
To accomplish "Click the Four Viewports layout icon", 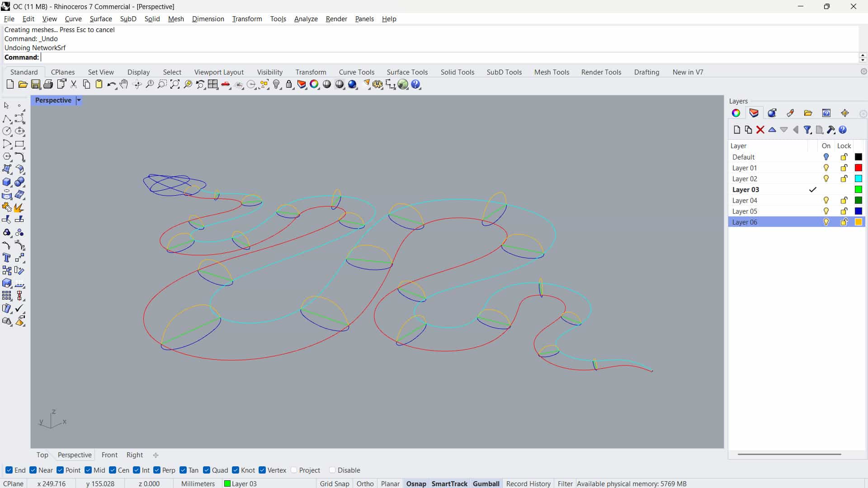I will coord(213,84).
